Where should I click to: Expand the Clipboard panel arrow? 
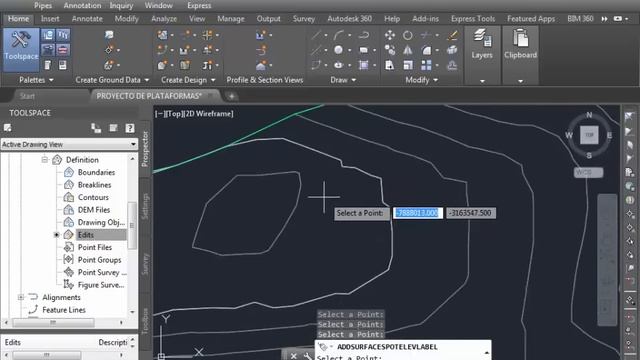pyautogui.click(x=520, y=81)
